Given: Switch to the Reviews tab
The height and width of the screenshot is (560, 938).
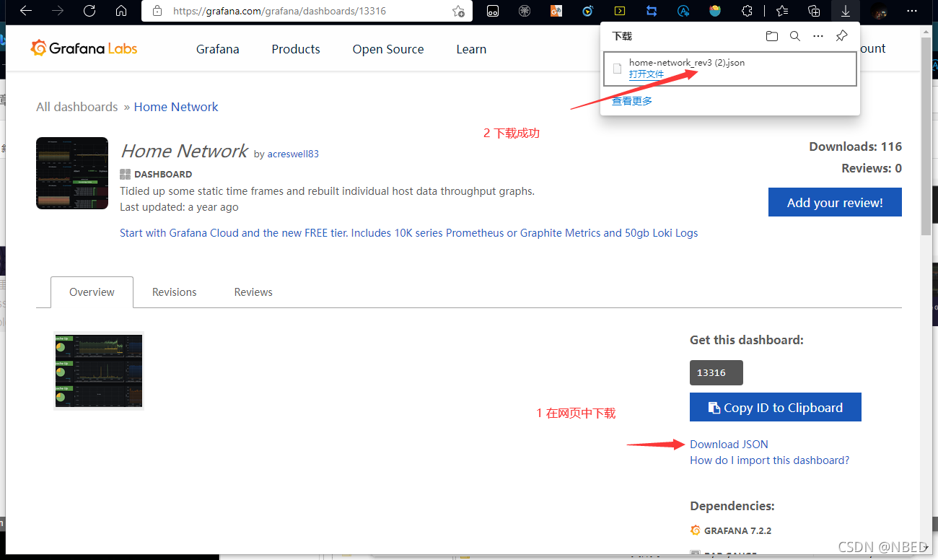Looking at the screenshot, I should coord(253,292).
